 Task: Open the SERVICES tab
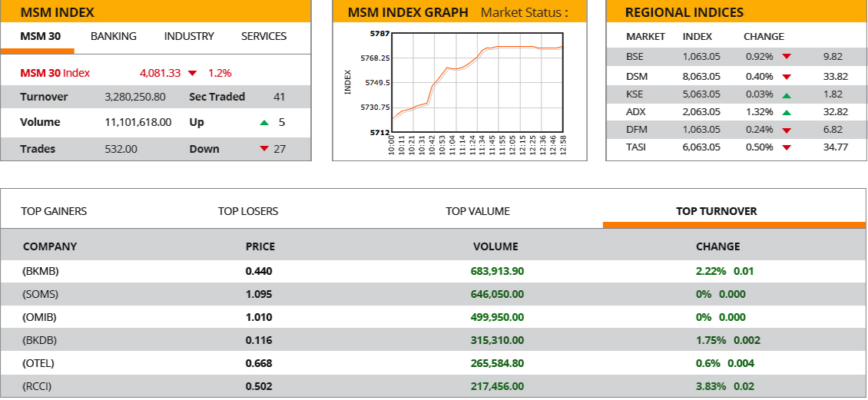point(264,37)
